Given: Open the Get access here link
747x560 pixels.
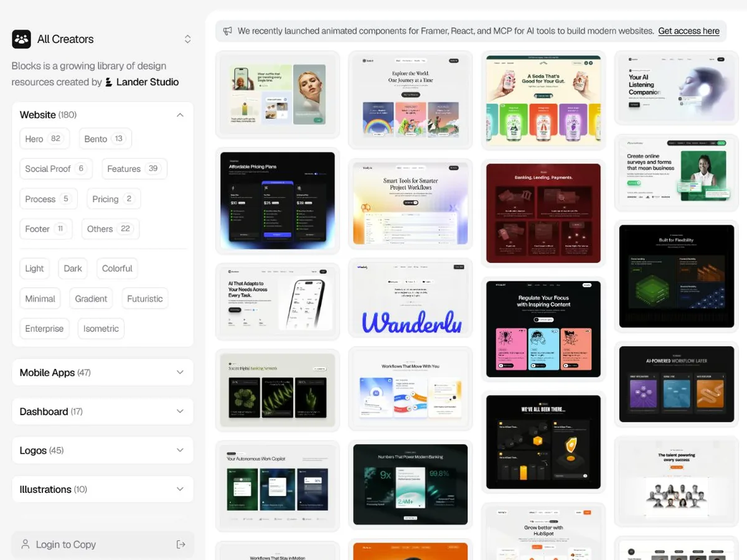Looking at the screenshot, I should 688,31.
